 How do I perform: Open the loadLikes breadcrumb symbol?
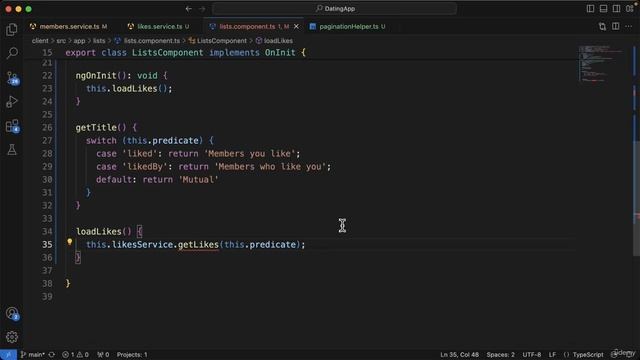pos(274,41)
